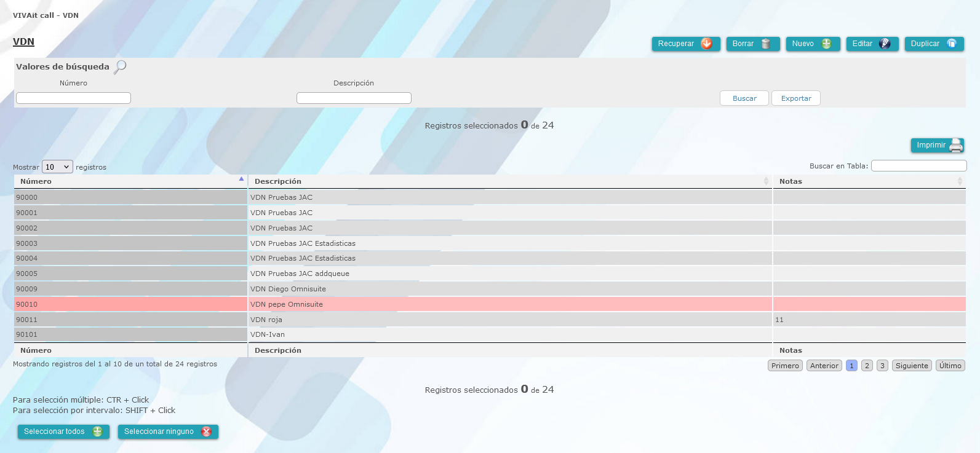Open the Mostrar registros dropdown
Image resolution: width=980 pixels, height=453 pixels.
(57, 167)
